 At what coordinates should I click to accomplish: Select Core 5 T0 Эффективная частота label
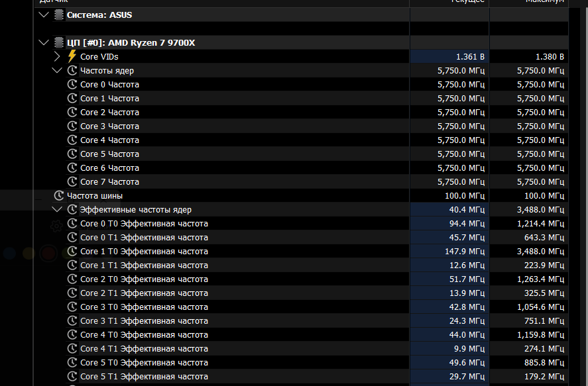[x=144, y=362]
